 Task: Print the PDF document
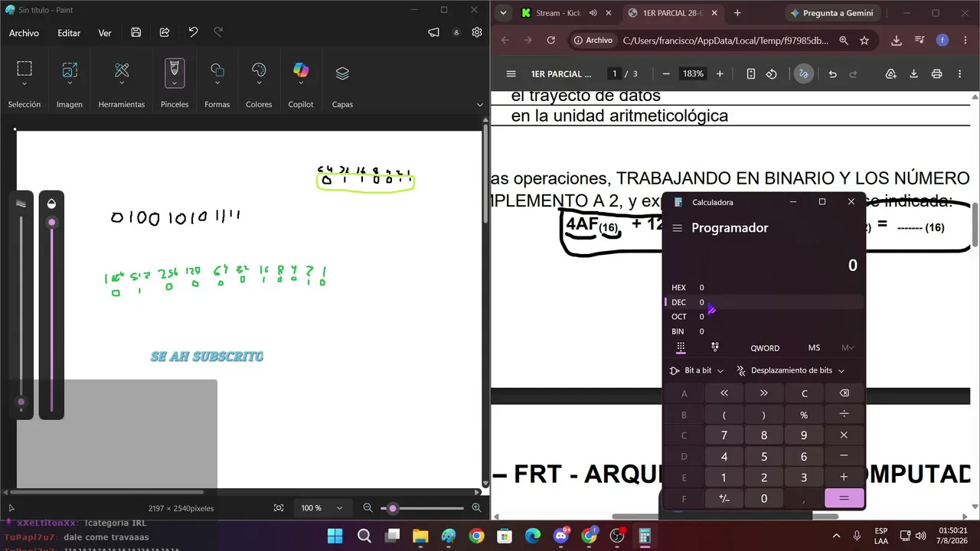pos(936,74)
